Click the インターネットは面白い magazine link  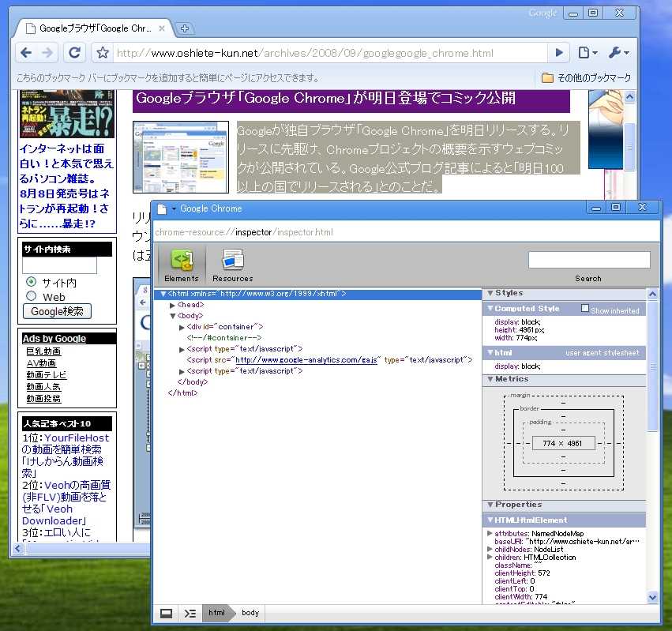[x=66, y=186]
